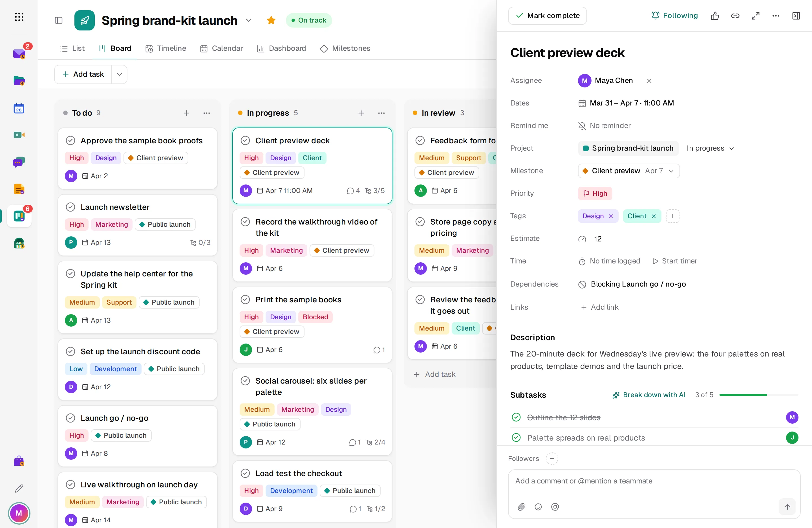
Task: Mark 'Launch newsletter' card complete
Action: [70, 207]
